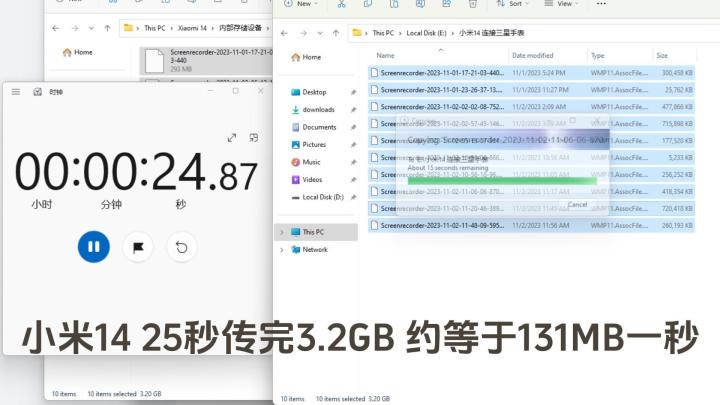The height and width of the screenshot is (405, 720).
Task: Unpin Music from quick access
Action: [353, 162]
